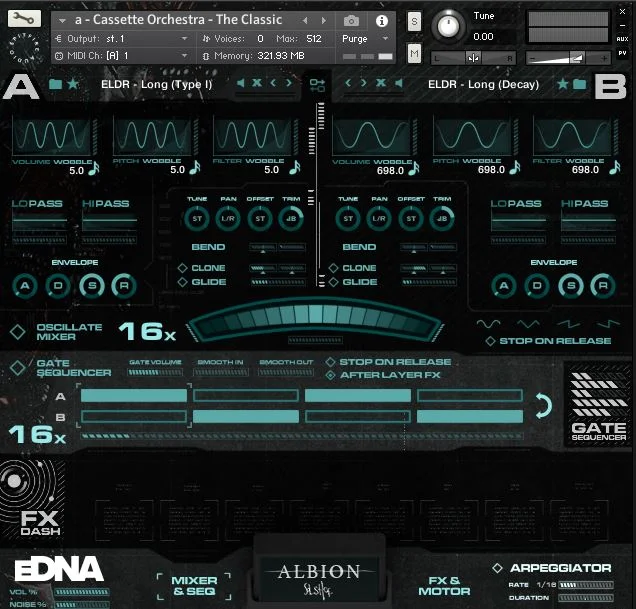Image resolution: width=636 pixels, height=609 pixels.
Task: Click the layer A star favorite icon
Action: pos(73,84)
